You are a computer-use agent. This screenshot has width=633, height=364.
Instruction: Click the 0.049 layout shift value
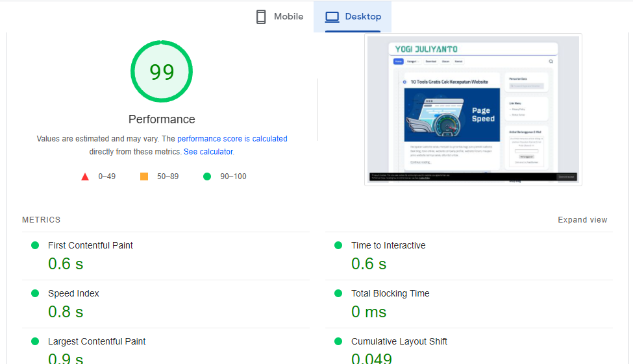click(371, 358)
